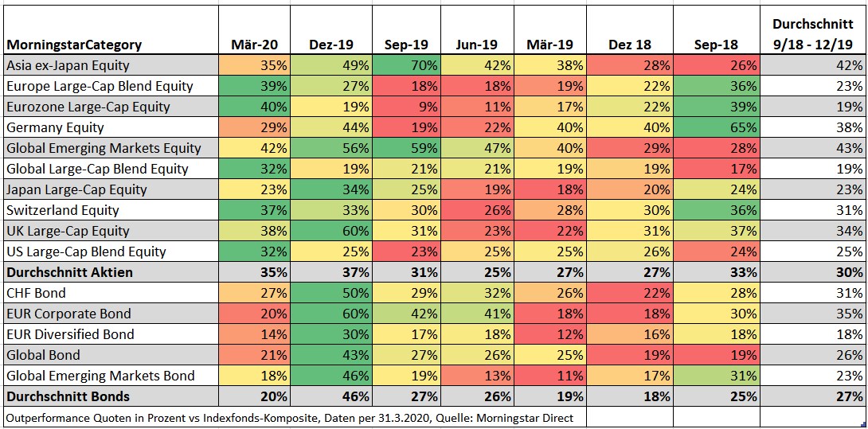Select the Sep-18 column header
This screenshot has width=868, height=429.
[716, 45]
